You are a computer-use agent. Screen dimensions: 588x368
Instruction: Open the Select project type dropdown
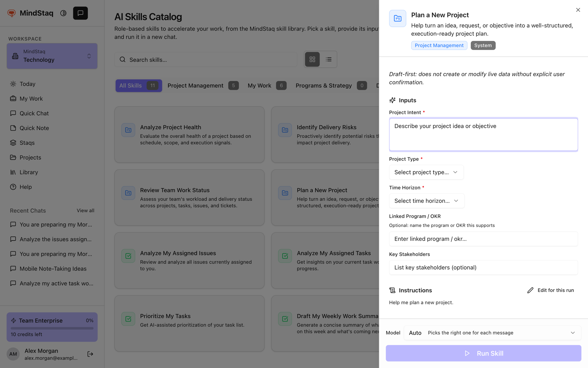coord(426,172)
